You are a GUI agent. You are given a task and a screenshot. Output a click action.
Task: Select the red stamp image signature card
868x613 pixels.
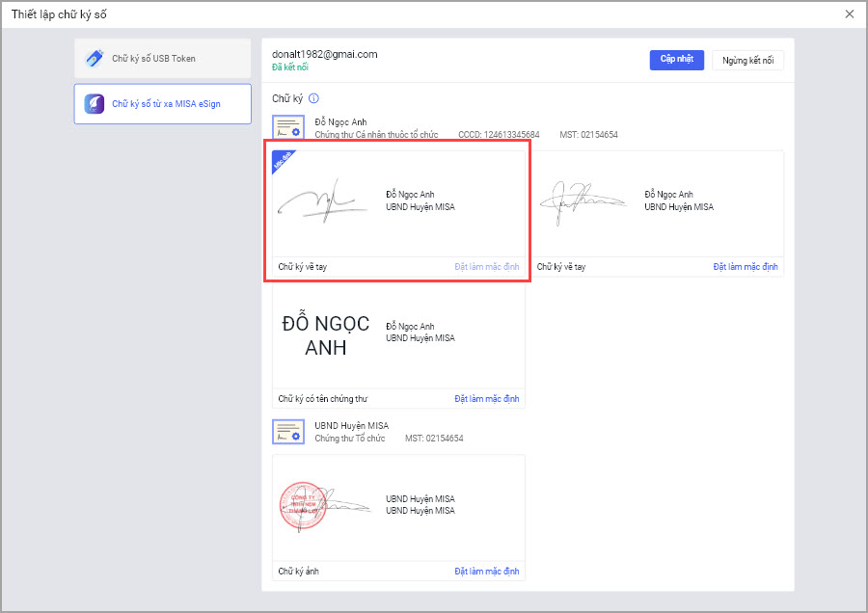398,518
